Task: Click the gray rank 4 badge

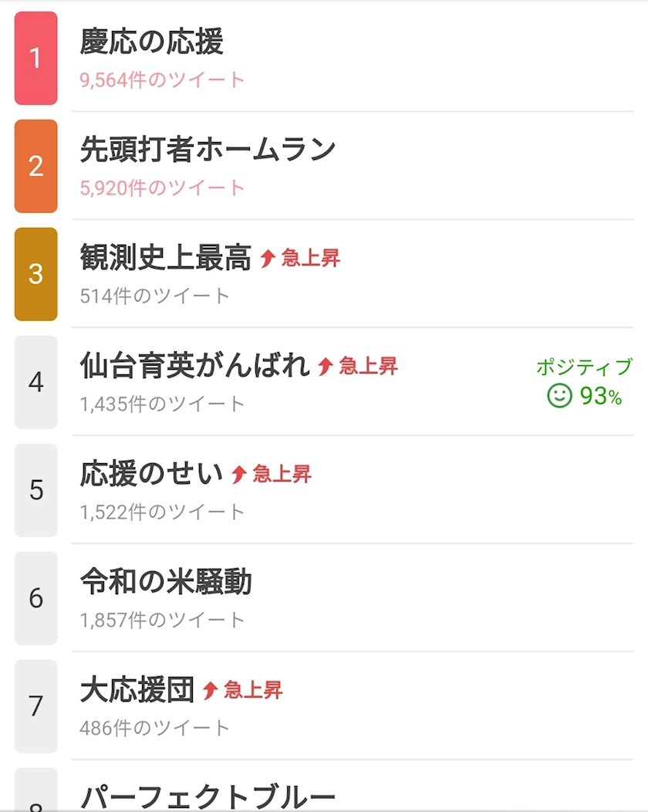Action: click(35, 382)
